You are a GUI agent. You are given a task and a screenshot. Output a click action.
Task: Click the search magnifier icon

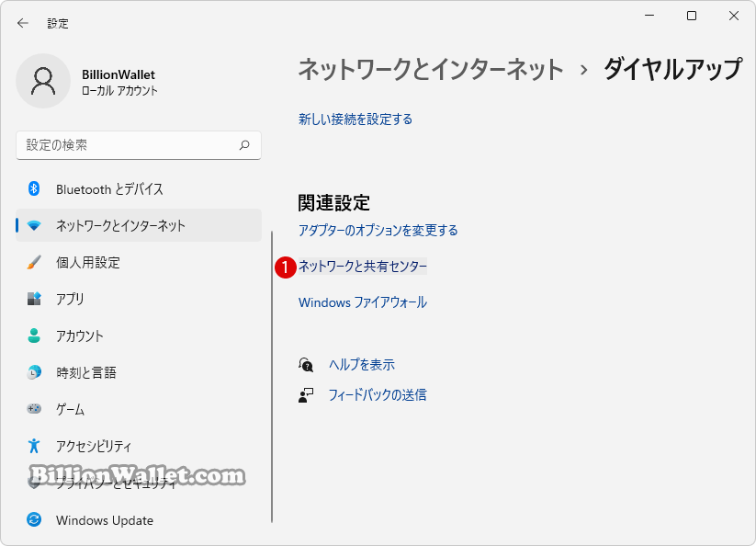pyautogui.click(x=244, y=144)
